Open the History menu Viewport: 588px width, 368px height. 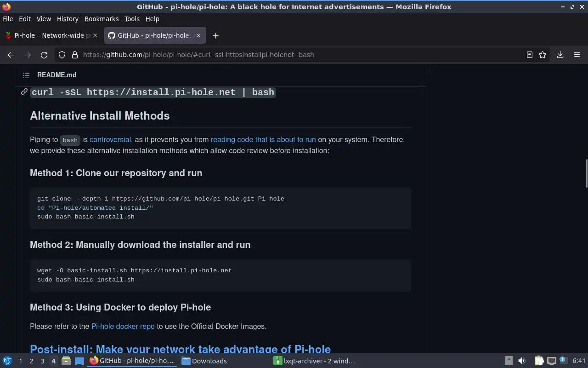[68, 19]
